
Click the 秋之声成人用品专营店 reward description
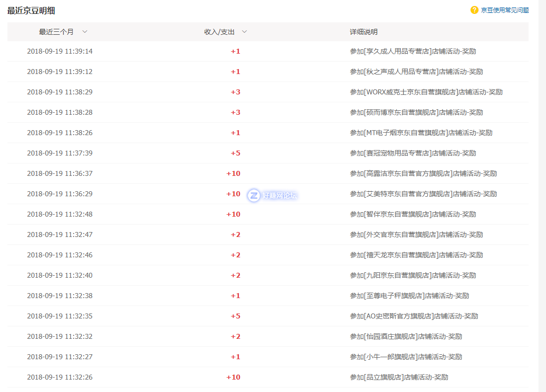[417, 72]
